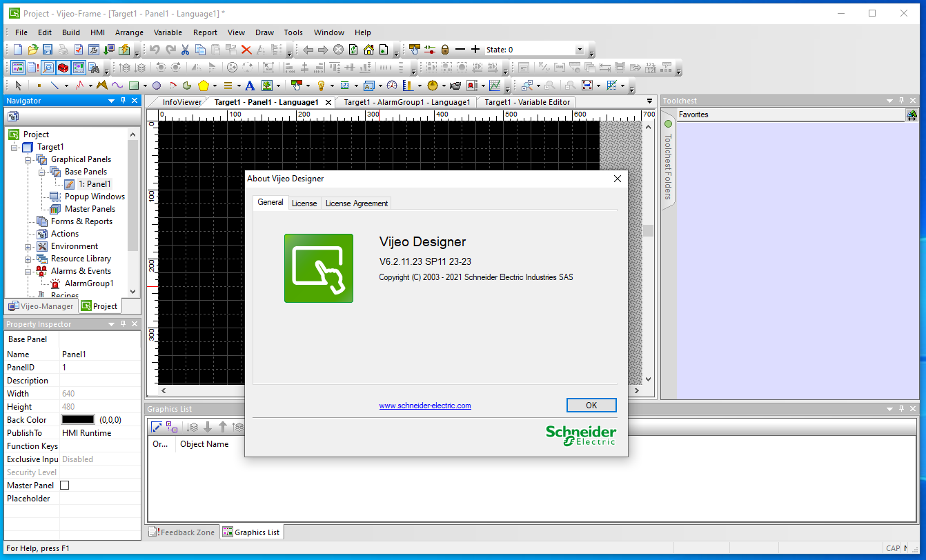Click the New file icon in toolbar

(18, 50)
